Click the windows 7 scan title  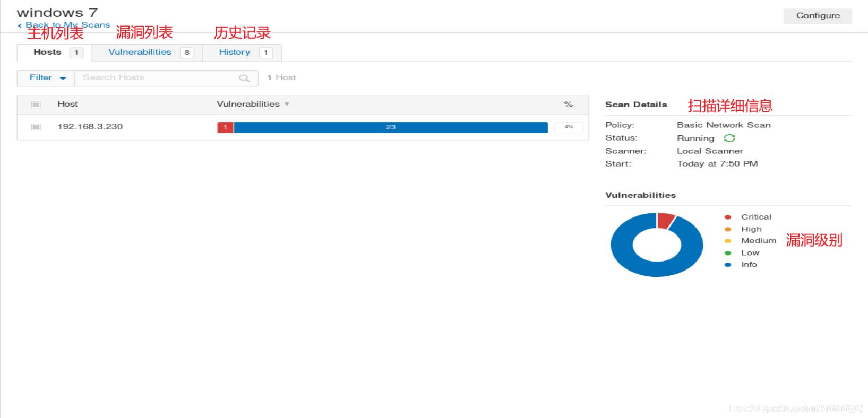click(x=57, y=12)
